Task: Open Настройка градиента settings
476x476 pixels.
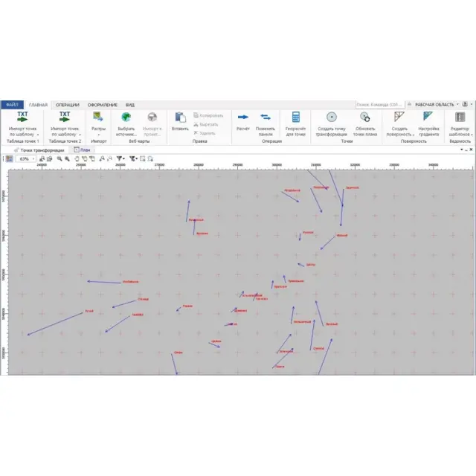Action: tap(428, 118)
